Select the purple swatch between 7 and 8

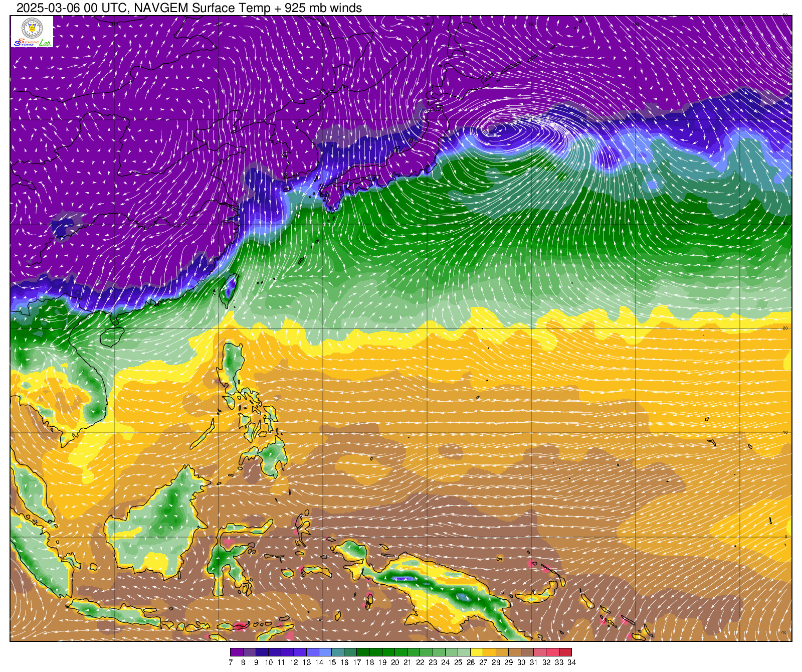click(237, 652)
